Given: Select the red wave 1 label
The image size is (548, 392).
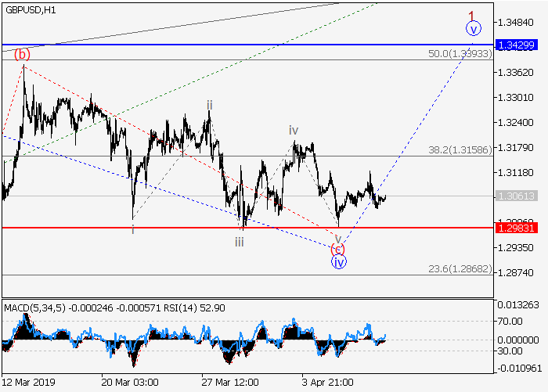Looking at the screenshot, I should tap(472, 15).
